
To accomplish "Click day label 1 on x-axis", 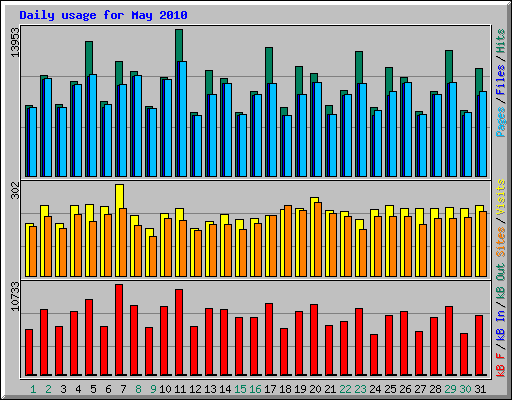I will (33, 389).
